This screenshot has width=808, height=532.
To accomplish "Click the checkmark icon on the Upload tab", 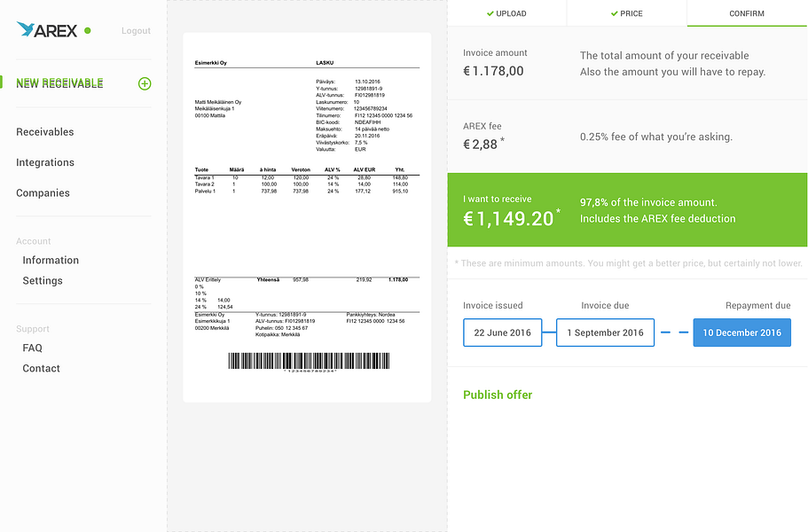I will [x=490, y=13].
